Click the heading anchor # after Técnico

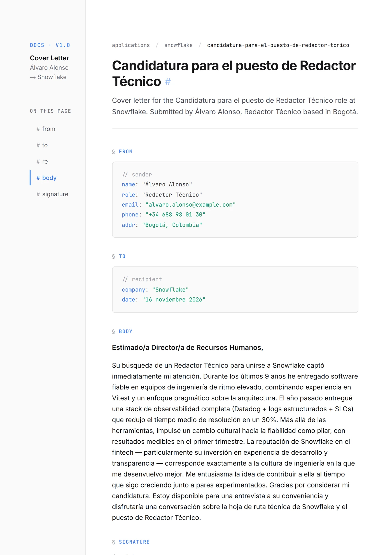(x=168, y=82)
